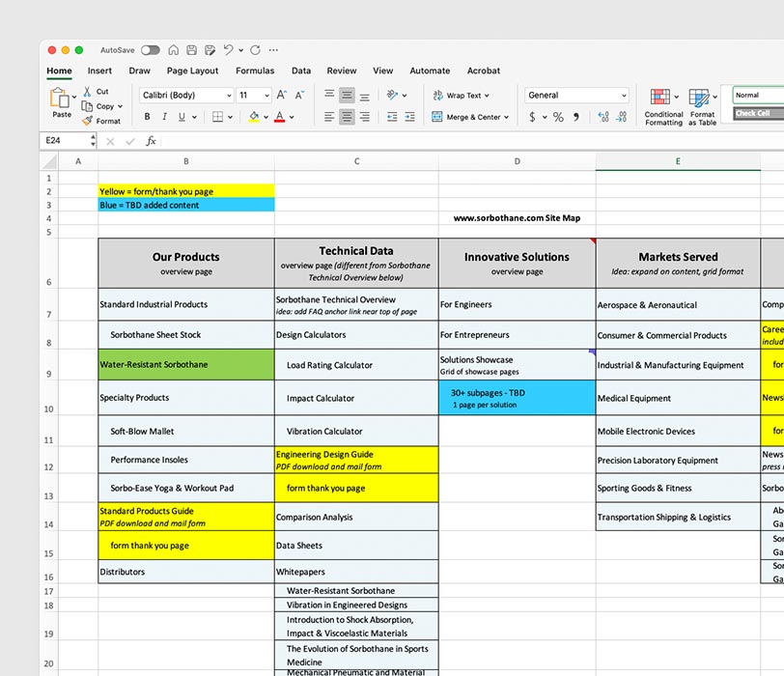This screenshot has width=784, height=676.
Task: Click the Percent Style icon
Action: tap(558, 117)
